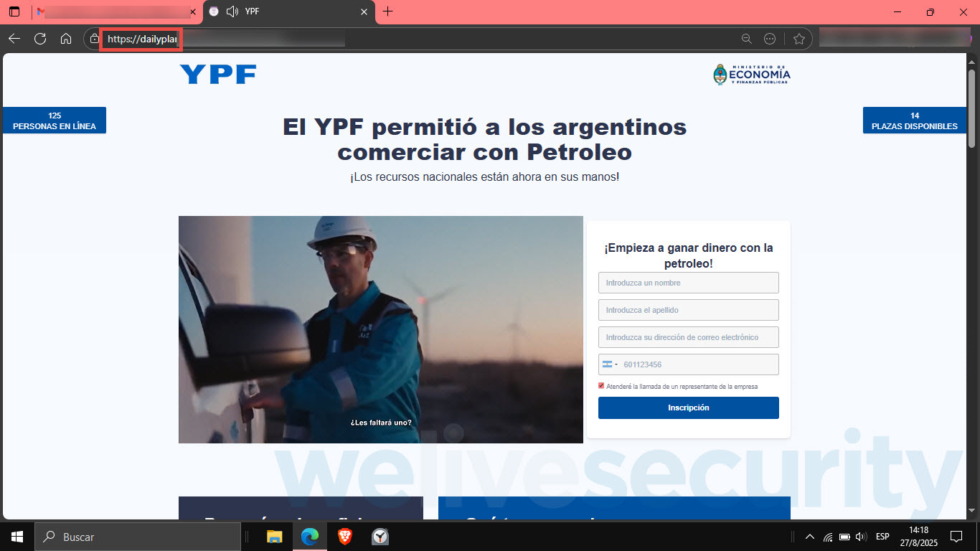This screenshot has width=980, height=551.
Task: Focus the 'Introduzca el apellido' field
Action: point(689,310)
